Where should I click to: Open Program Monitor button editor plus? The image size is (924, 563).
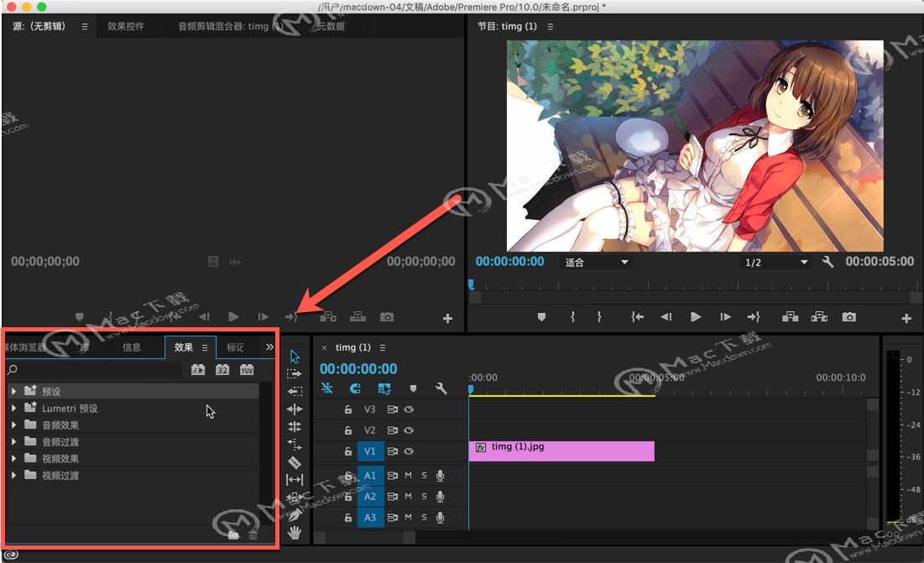coord(906,318)
